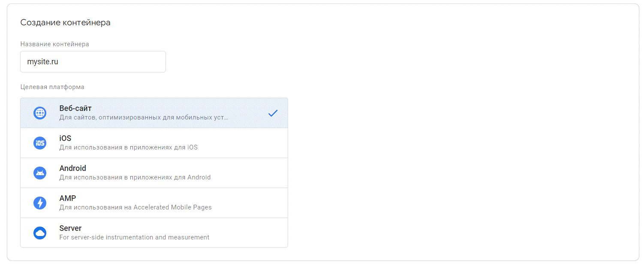Screen dimensions: 644x269
Task: Click the blue checkmark on Веб-сайт row
Action: point(273,114)
